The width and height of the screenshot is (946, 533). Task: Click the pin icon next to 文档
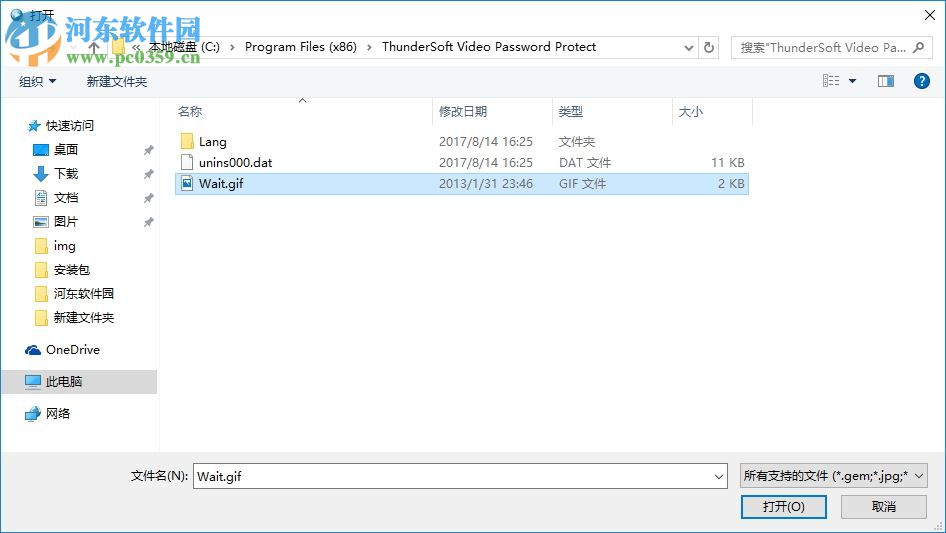click(148, 198)
